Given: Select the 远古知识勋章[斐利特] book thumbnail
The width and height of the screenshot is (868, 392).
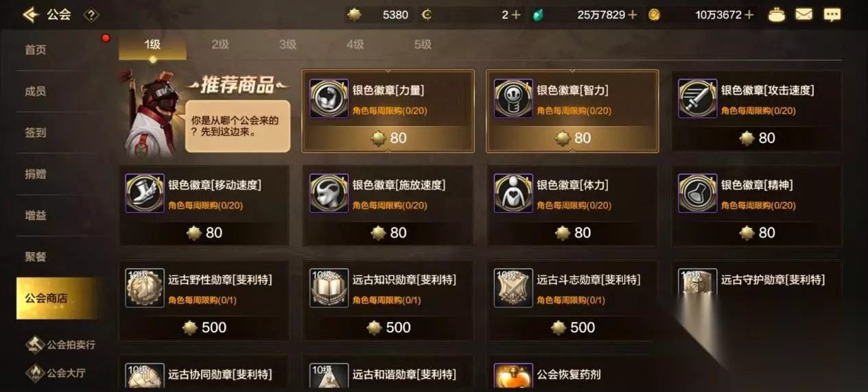Looking at the screenshot, I should click(x=329, y=288).
